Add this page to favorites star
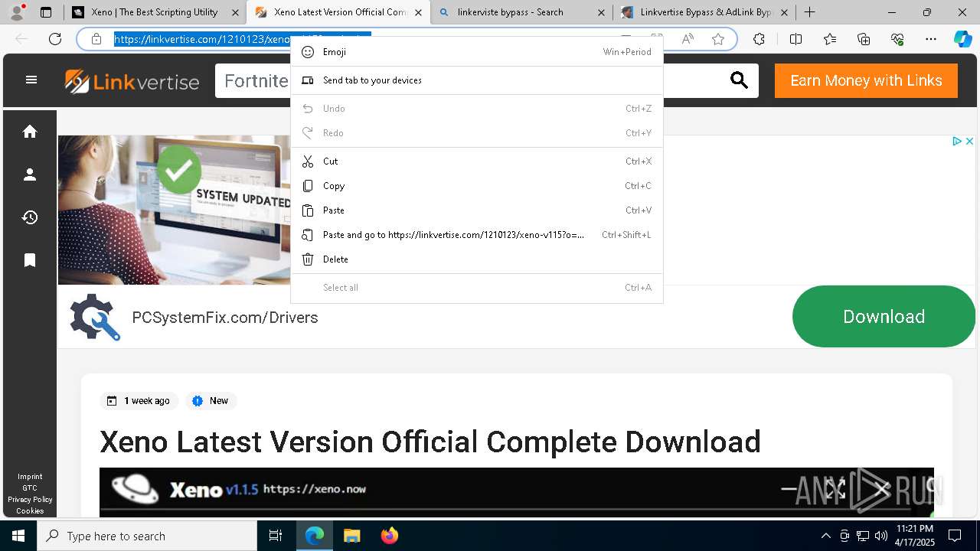980x551 pixels. pyautogui.click(x=718, y=39)
